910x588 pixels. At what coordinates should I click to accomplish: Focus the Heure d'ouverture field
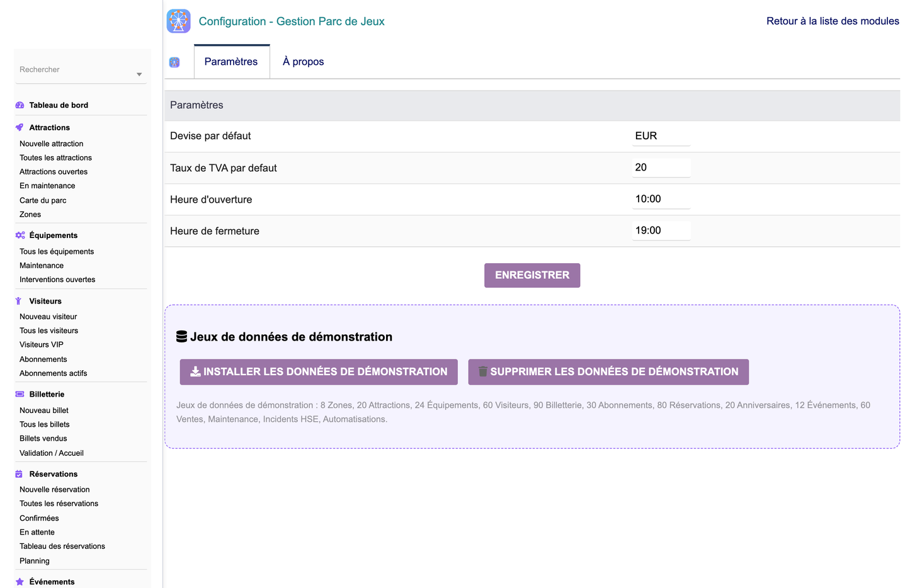click(x=661, y=199)
